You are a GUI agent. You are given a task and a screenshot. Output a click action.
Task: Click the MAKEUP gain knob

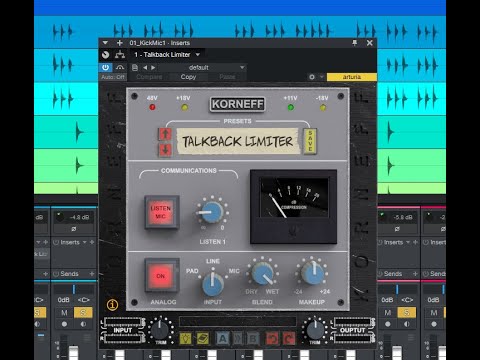312,273
